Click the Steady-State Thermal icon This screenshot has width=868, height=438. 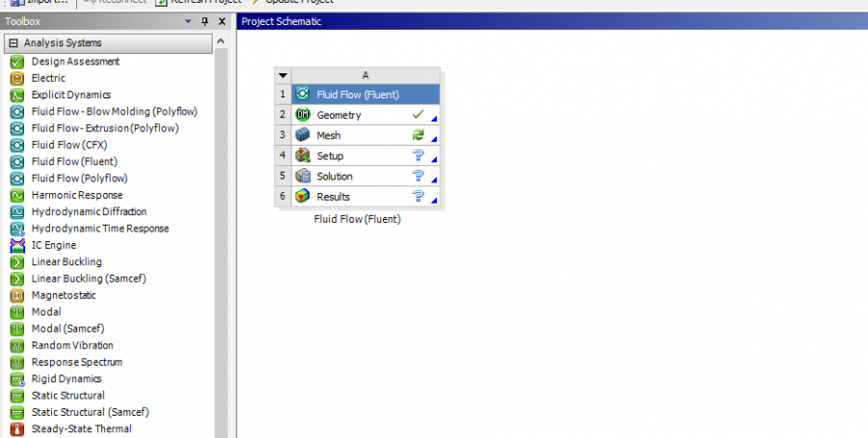click(17, 429)
